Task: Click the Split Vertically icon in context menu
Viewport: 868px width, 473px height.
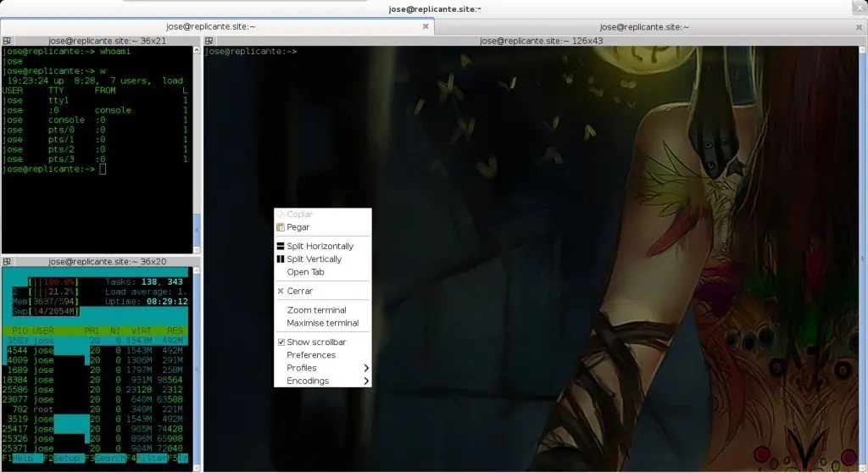Action: coord(281,259)
